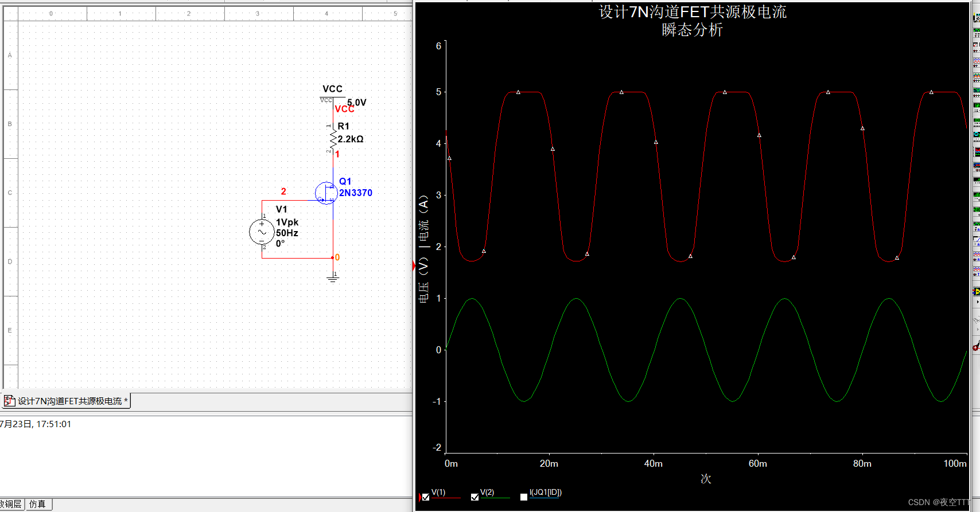Select the V1 AC voltage source symbol
The image size is (980, 512).
click(262, 232)
